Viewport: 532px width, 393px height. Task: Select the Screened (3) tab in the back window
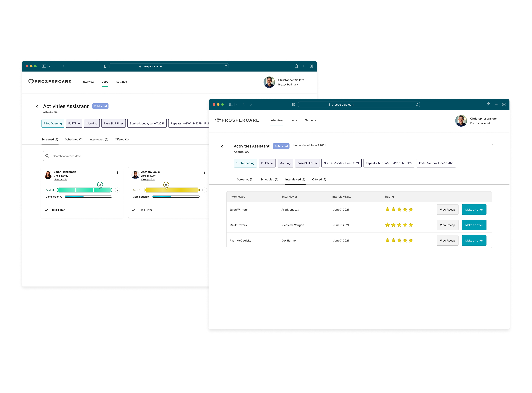50,140
